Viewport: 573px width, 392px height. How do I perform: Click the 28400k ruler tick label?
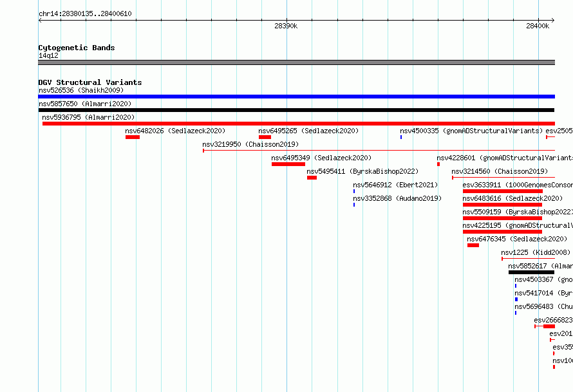coord(538,26)
